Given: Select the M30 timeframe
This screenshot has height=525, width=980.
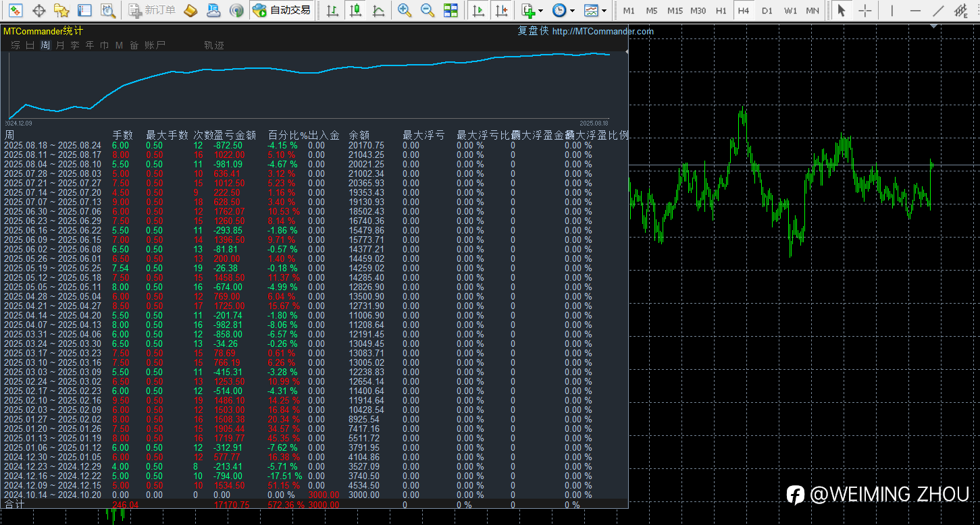Looking at the screenshot, I should [698, 11].
